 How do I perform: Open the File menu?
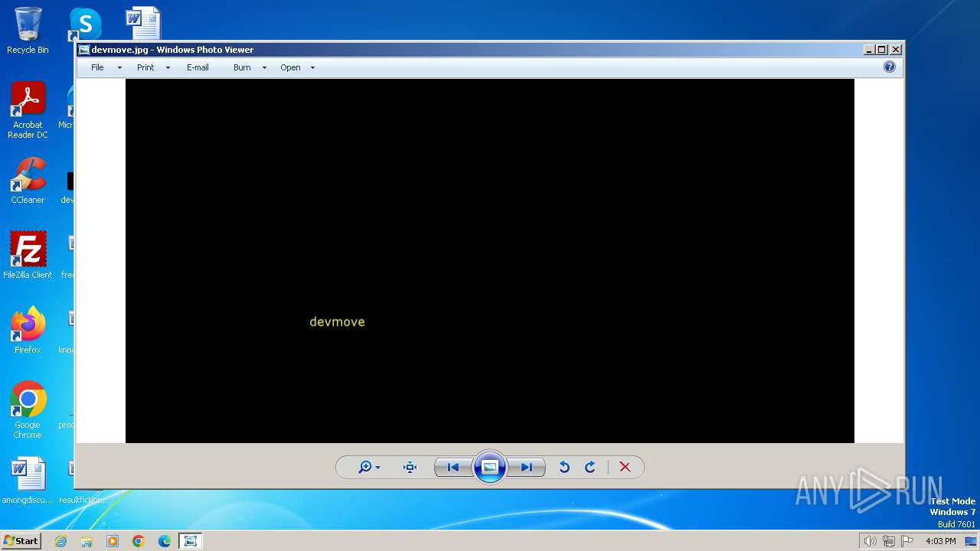tap(97, 67)
